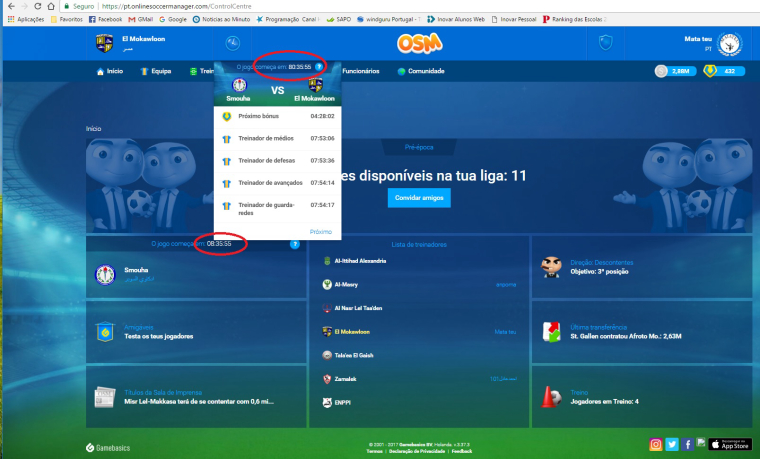Open App Store download badge
The height and width of the screenshot is (459, 760).
(x=730, y=444)
